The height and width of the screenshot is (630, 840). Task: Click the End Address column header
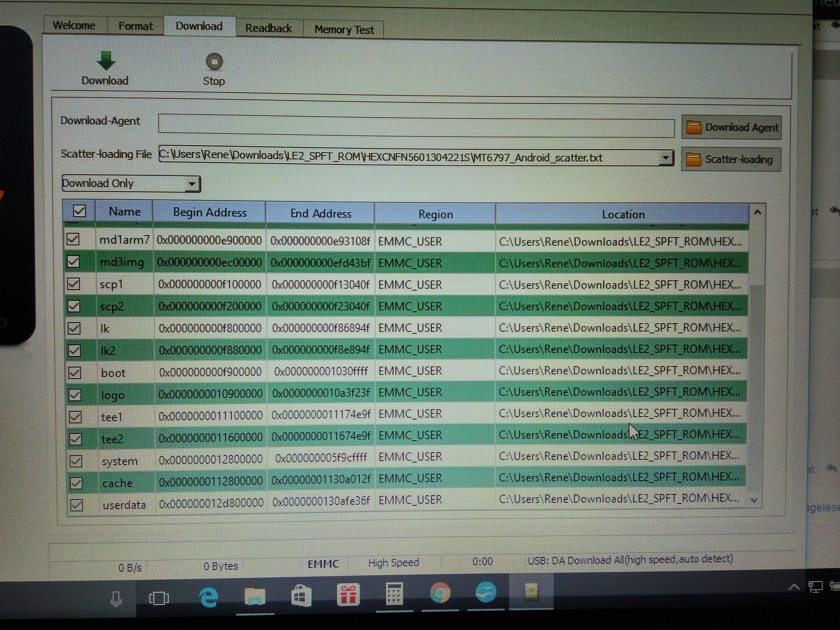coord(321,213)
